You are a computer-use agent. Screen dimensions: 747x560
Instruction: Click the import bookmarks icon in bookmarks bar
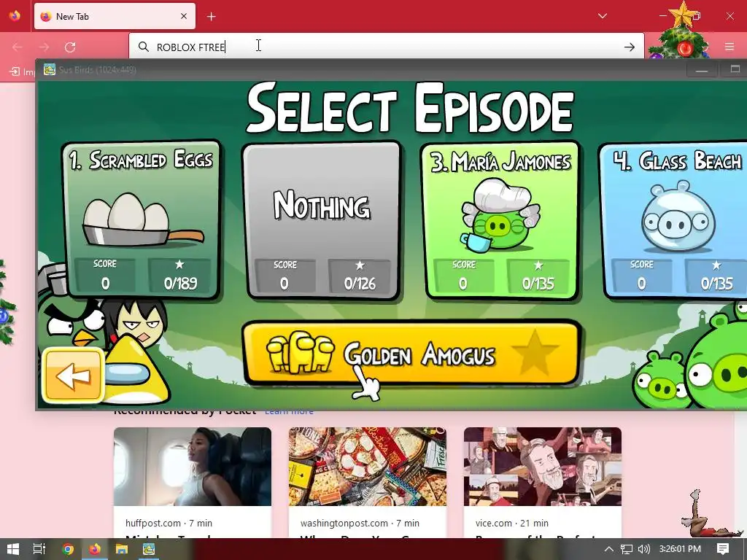(x=15, y=71)
